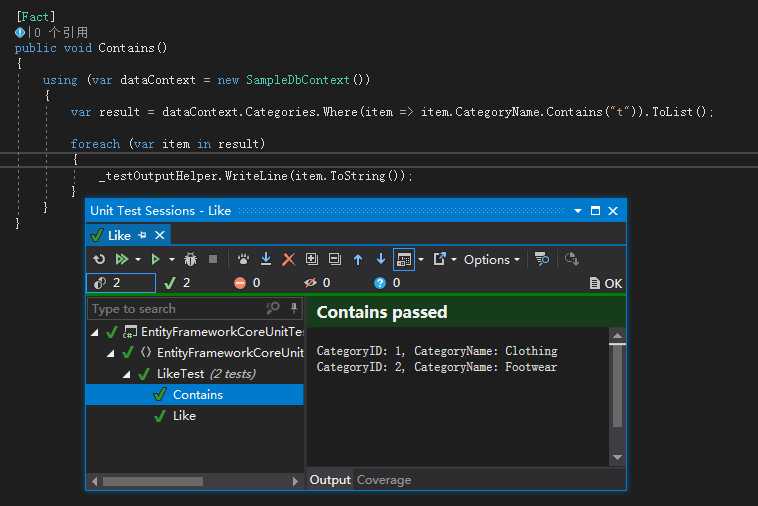The height and width of the screenshot is (506, 758).
Task: Click the Contains method name in code
Action: tap(126, 48)
